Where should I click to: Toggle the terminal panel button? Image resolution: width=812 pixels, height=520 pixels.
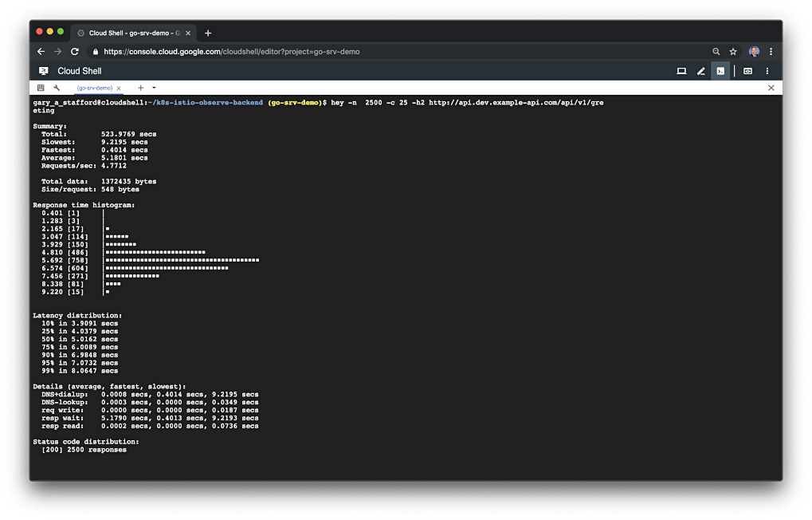(720, 71)
